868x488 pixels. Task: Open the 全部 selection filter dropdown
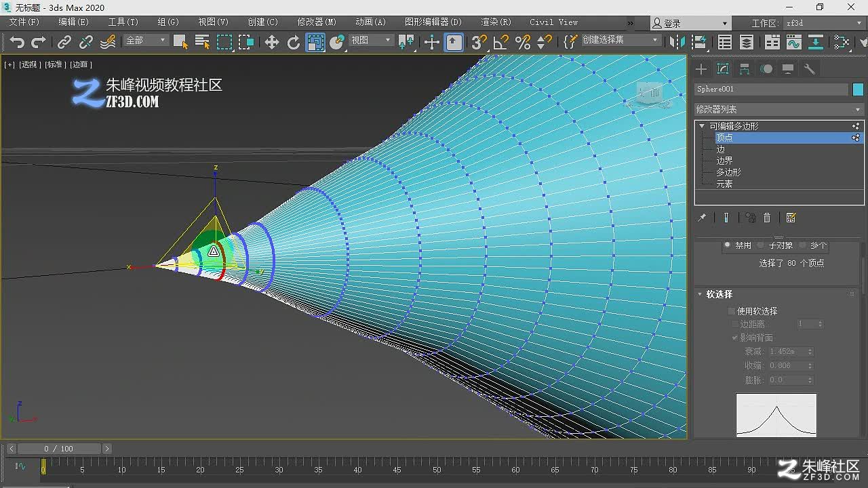[145, 41]
